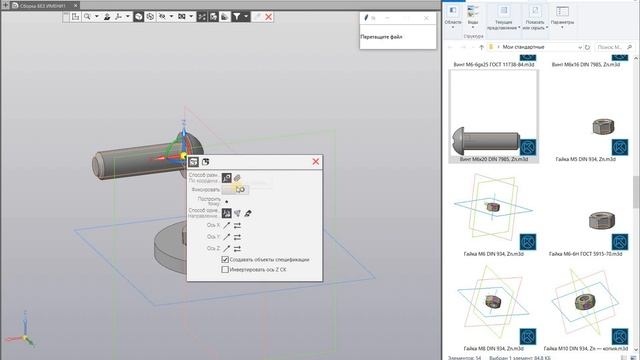This screenshot has width=640, height=360.
Task: Click the red X cancel icon in toolbar
Action: coord(269,17)
